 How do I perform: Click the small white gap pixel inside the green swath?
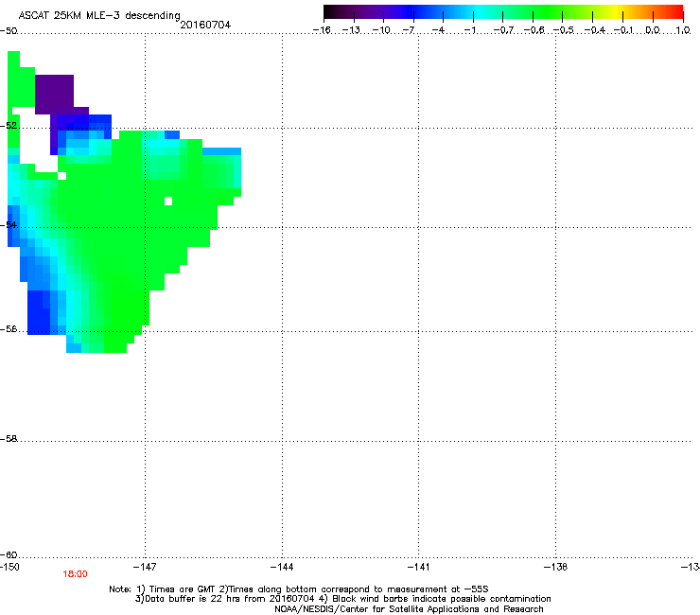pyautogui.click(x=168, y=201)
